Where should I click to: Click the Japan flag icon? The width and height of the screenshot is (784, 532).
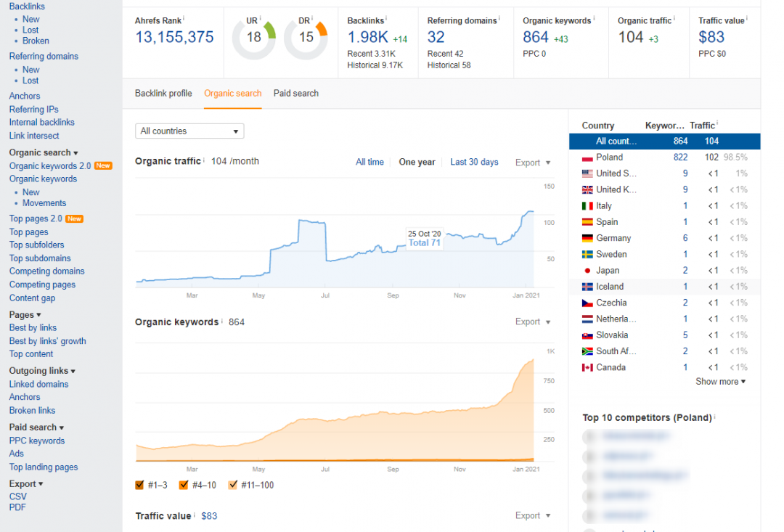pyautogui.click(x=587, y=271)
